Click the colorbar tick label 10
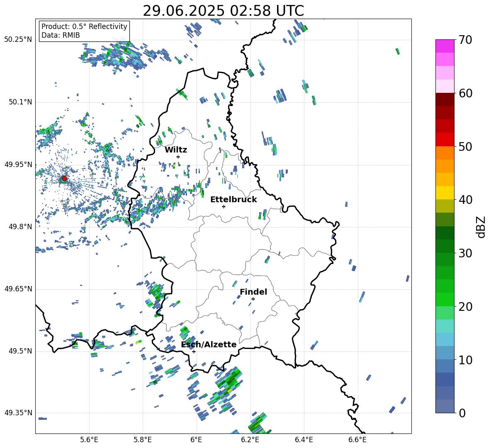This screenshot has height=448, width=491. [x=465, y=360]
